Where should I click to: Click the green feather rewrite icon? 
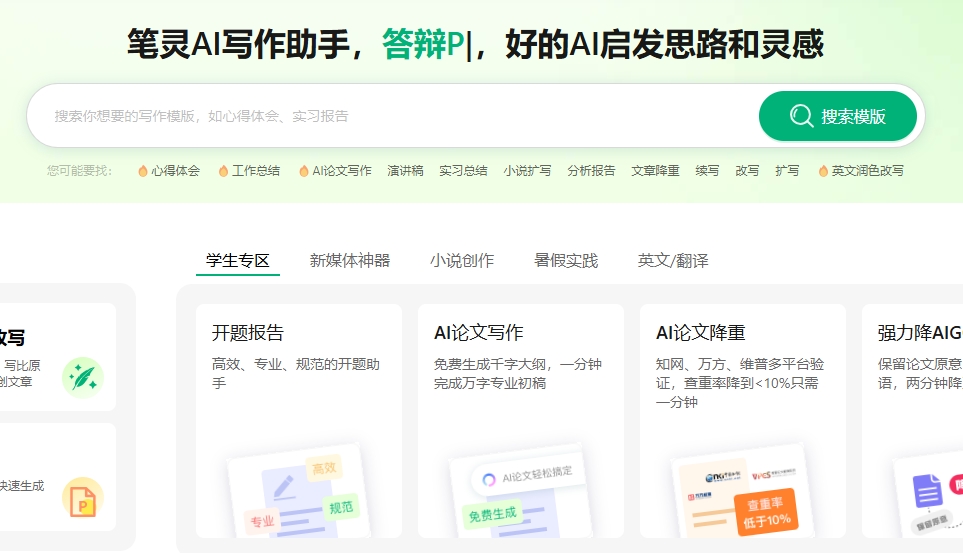click(x=82, y=377)
